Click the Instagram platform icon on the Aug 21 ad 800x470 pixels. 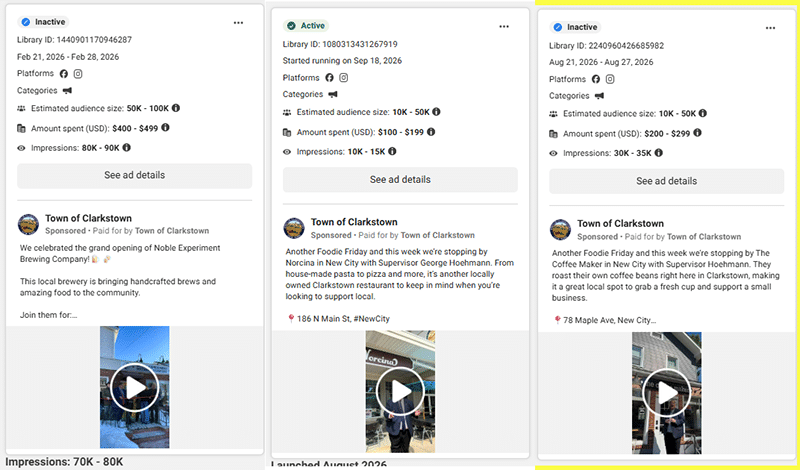610,79
